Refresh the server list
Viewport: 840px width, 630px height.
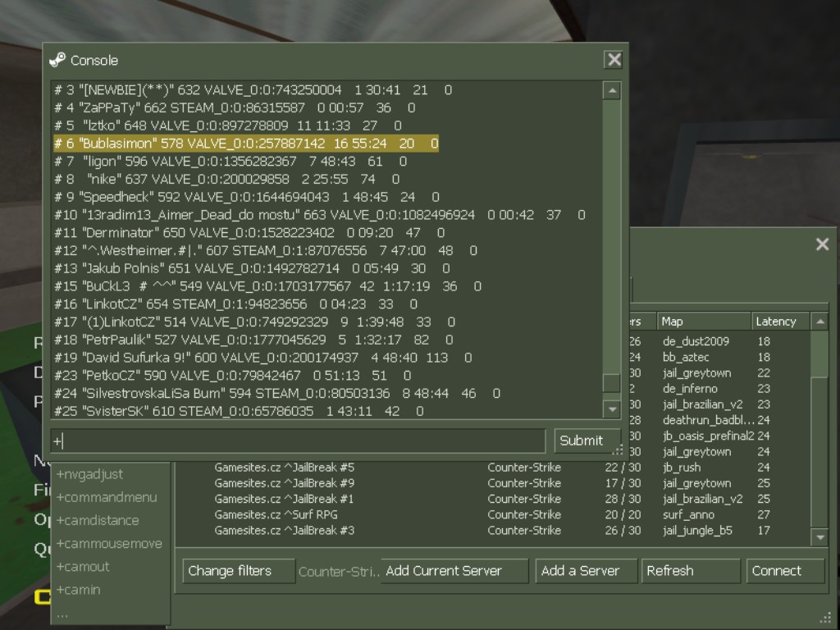pos(691,571)
